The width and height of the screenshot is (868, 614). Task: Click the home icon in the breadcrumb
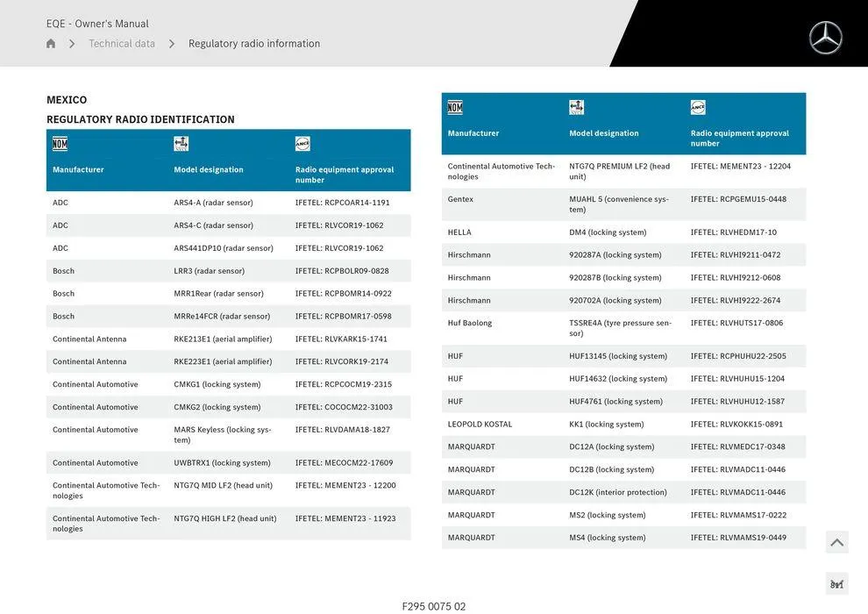click(x=51, y=44)
